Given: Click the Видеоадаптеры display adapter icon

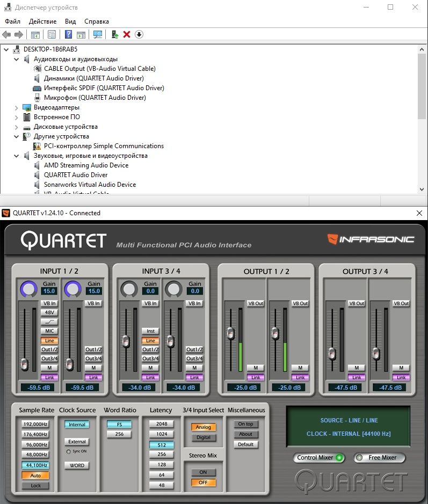Looking at the screenshot, I should [27, 107].
